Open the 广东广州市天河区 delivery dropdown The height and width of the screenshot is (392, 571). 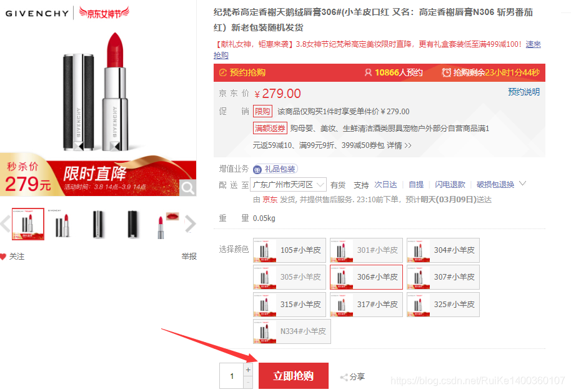pos(289,185)
